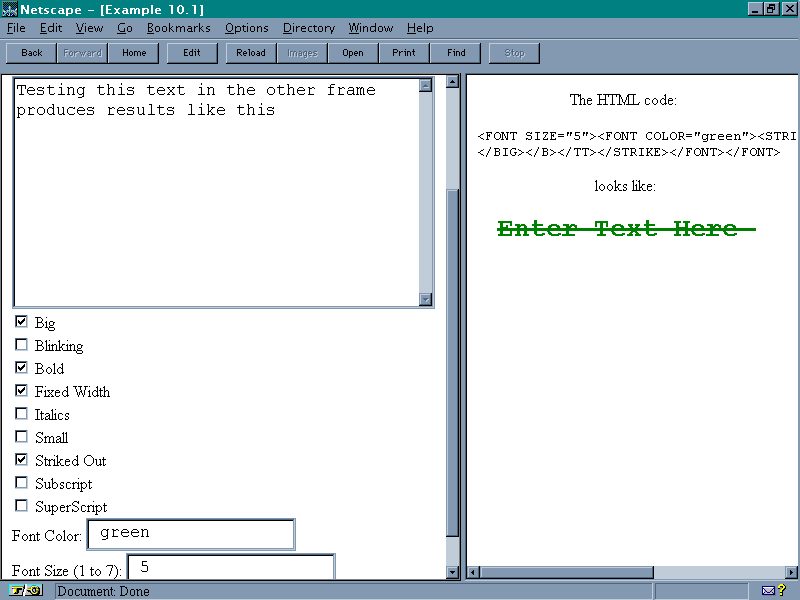Open the Options menu

(246, 28)
